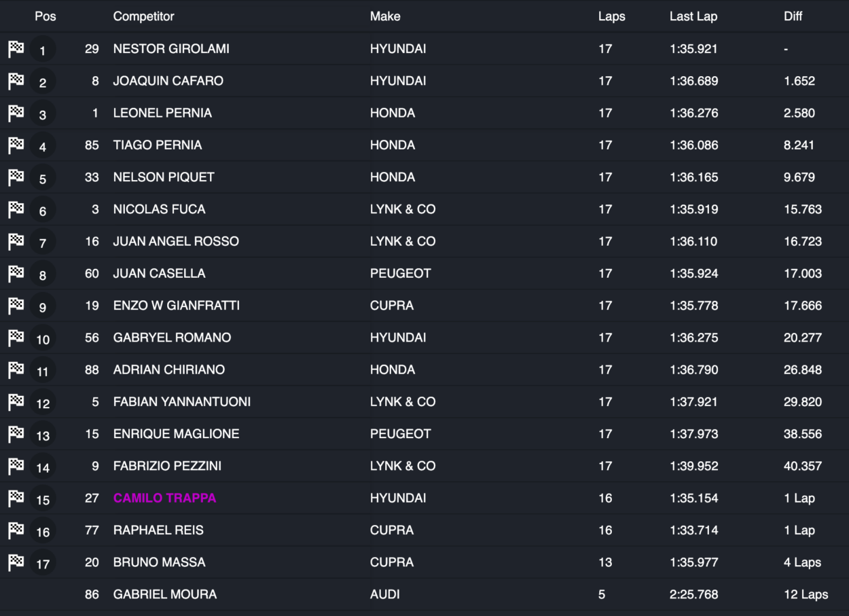Select competitor Leonel Pernia
Screen dimensions: 849x616
click(162, 113)
